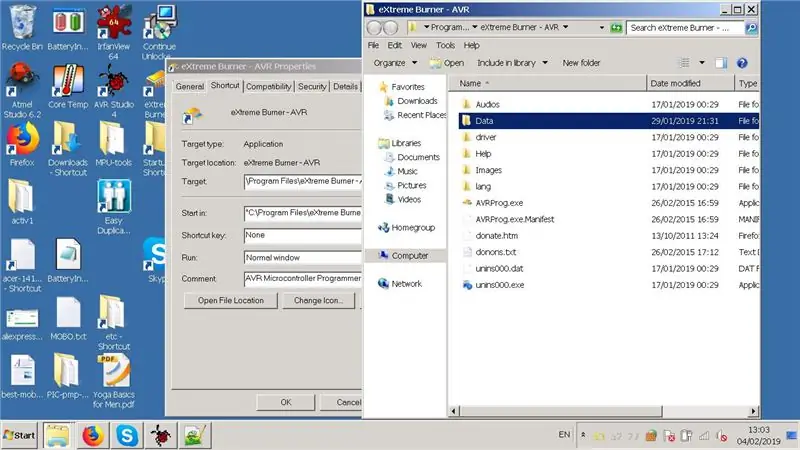Open AVR Studio bug icon in taskbar
The image size is (800, 450).
pyautogui.click(x=161, y=435)
